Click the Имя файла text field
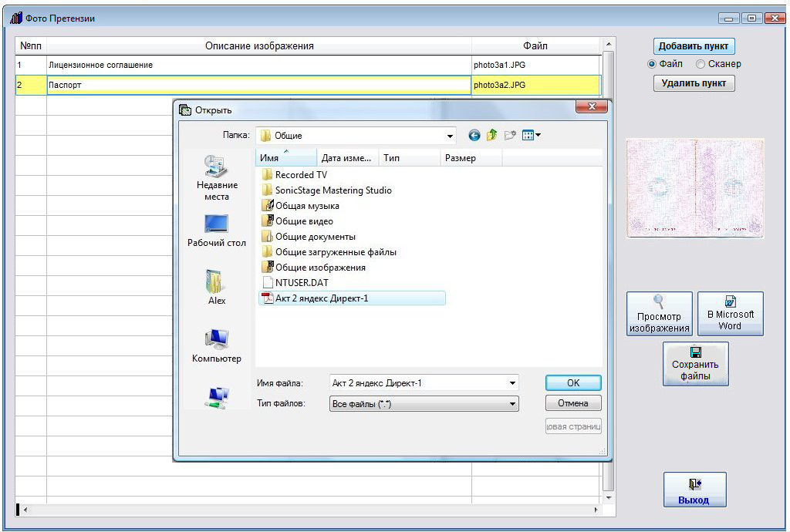This screenshot has height=532, width=790. (418, 383)
